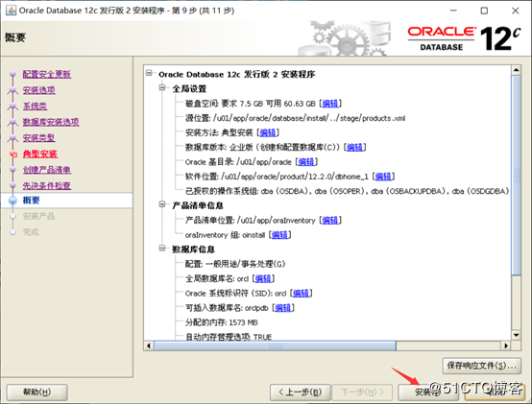The width and height of the screenshot is (532, 404).
Task: Click the horizontal scrollbar left arrow
Action: click(149, 346)
